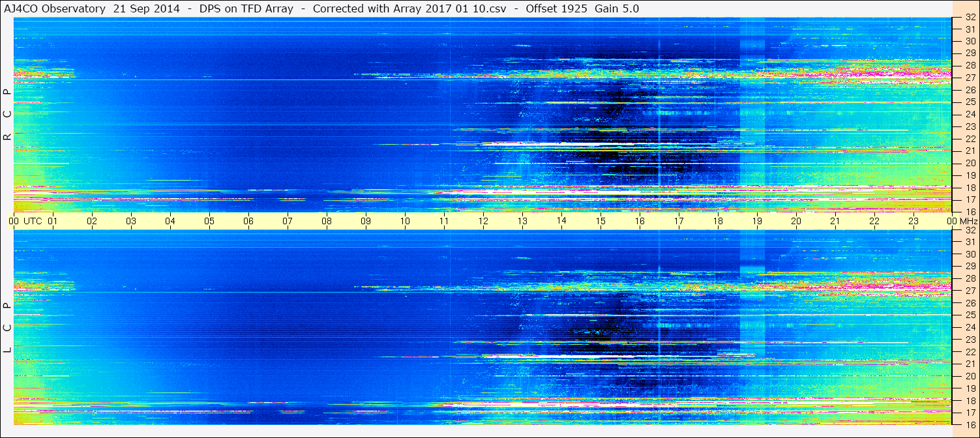980x438 pixels.
Task: Click 27 MHz tick of LCP panel
Action: tap(970, 291)
